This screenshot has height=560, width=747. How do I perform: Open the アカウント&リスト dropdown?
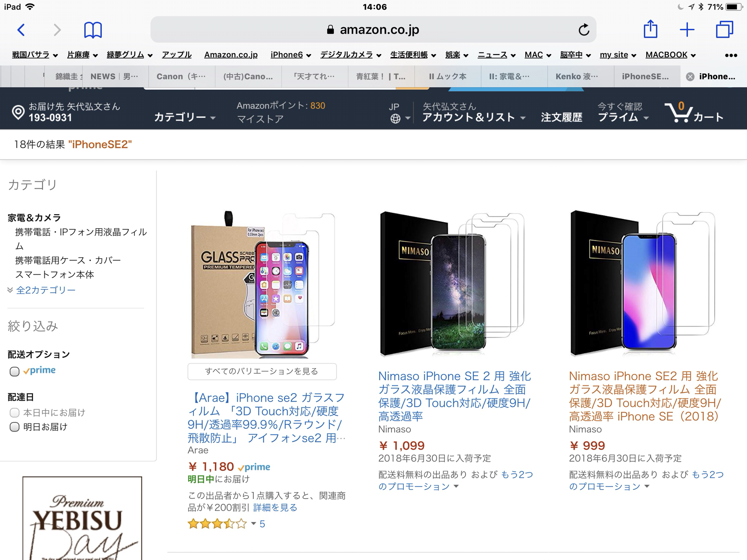coord(474,117)
